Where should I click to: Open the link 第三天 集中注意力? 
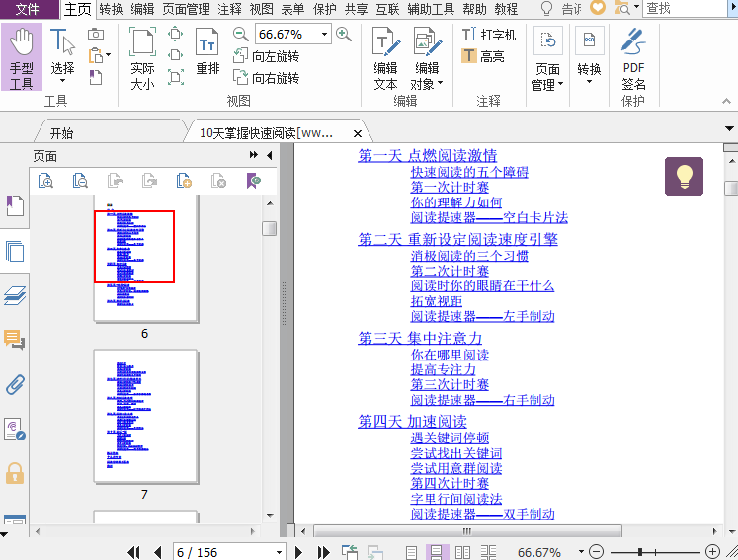420,338
